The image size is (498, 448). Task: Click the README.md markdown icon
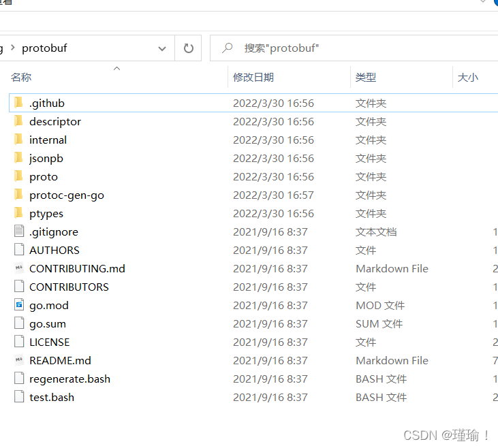(19, 359)
